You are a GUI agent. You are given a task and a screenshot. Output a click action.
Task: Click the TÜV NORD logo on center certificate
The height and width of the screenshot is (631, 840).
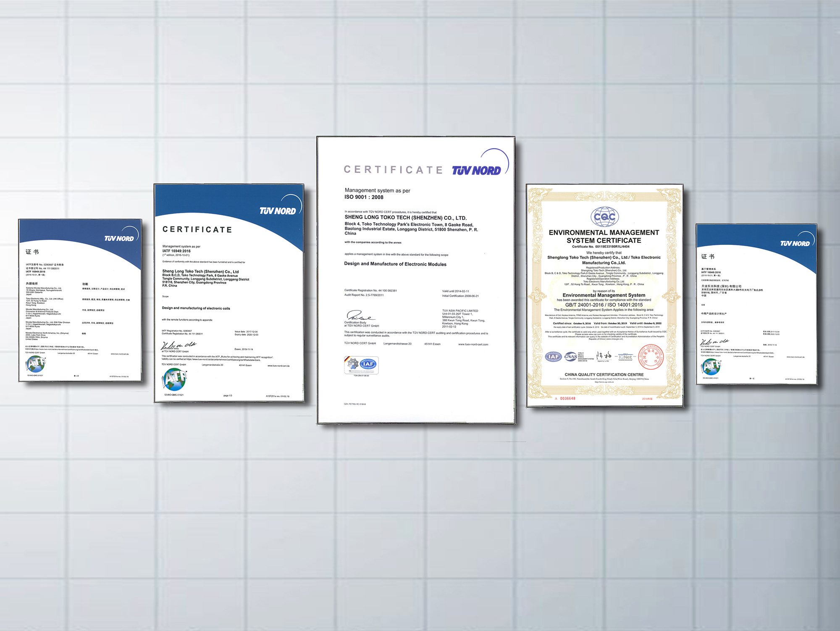point(476,170)
